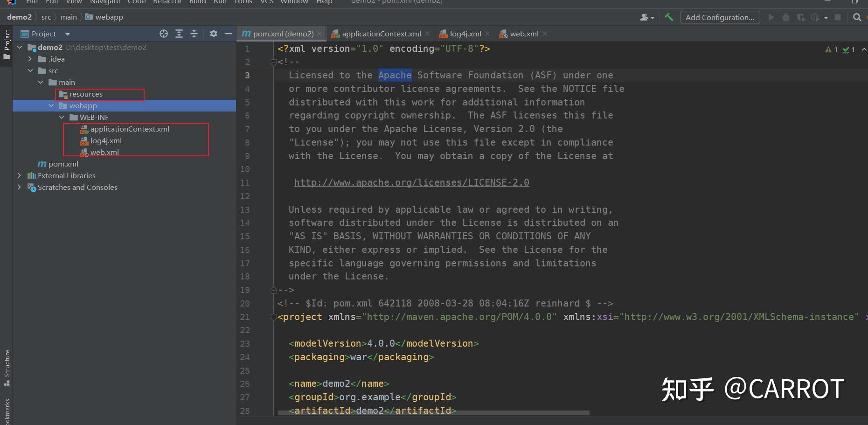Open the user account icon menu
Image resolution: width=868 pixels, height=425 pixels.
[x=646, y=17]
